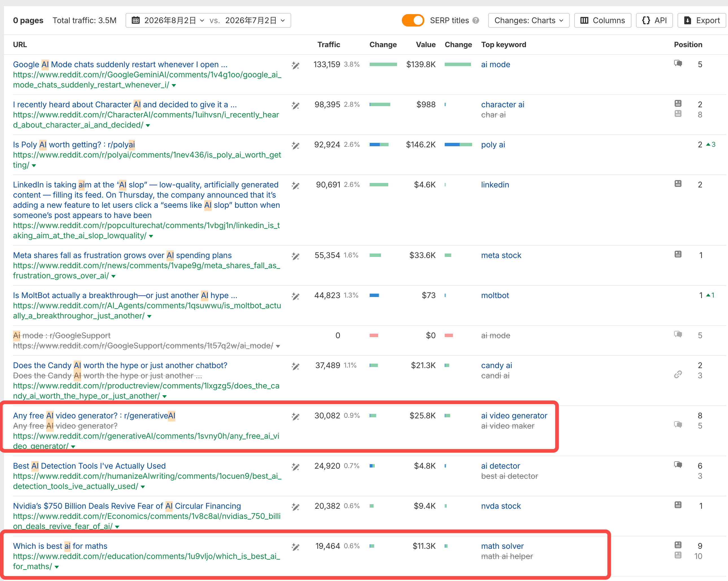The height and width of the screenshot is (581, 728).
Task: Click the Position column header
Action: coord(688,45)
